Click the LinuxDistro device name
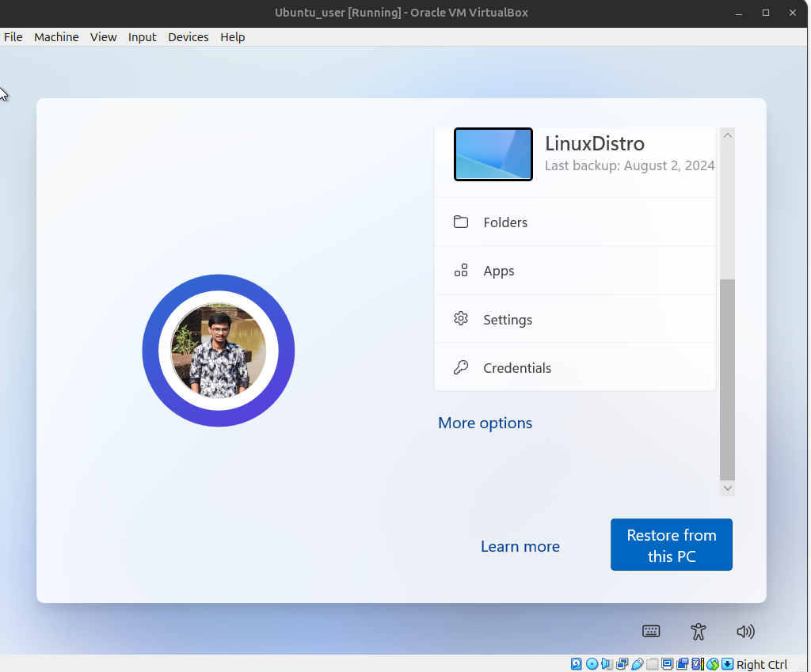This screenshot has height=672, width=811. pyautogui.click(x=595, y=144)
